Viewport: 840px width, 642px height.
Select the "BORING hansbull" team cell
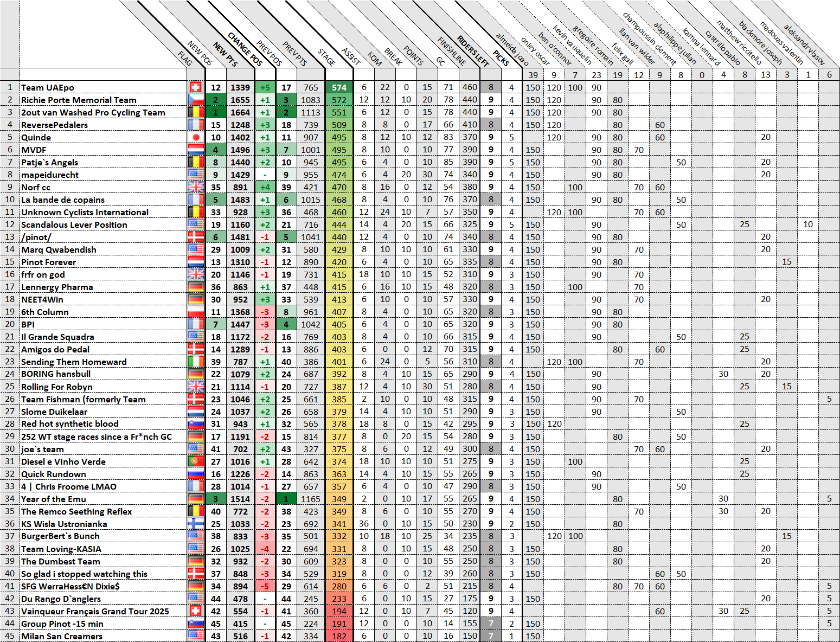pos(103,374)
